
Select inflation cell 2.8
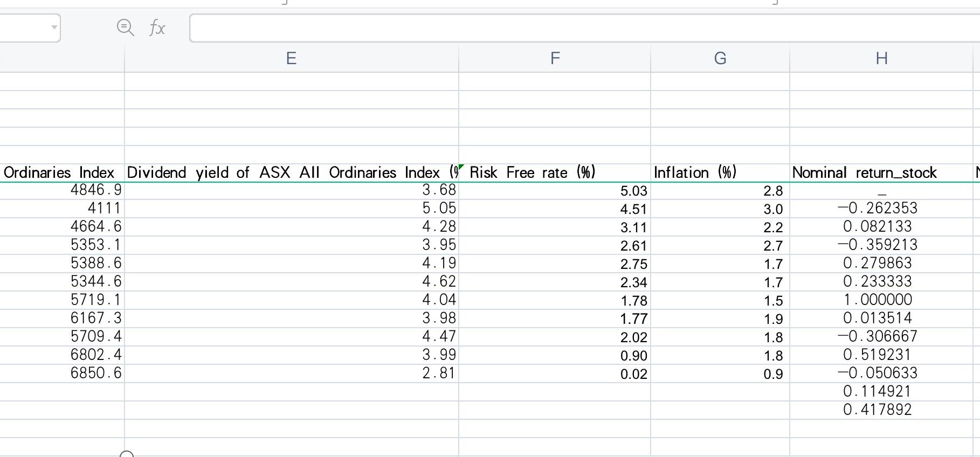point(720,191)
